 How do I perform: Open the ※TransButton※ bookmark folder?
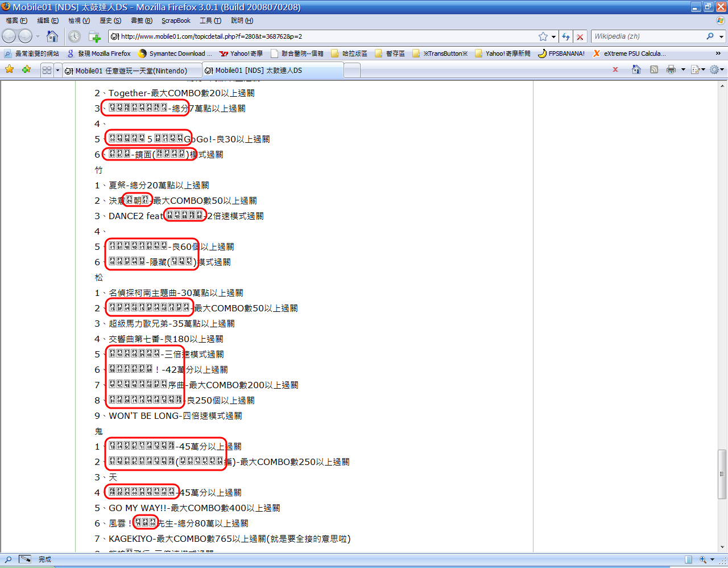440,53
